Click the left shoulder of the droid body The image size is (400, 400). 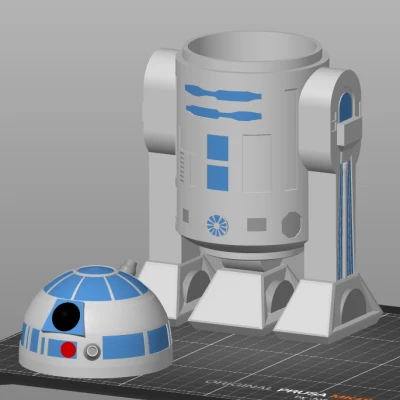pos(161,102)
